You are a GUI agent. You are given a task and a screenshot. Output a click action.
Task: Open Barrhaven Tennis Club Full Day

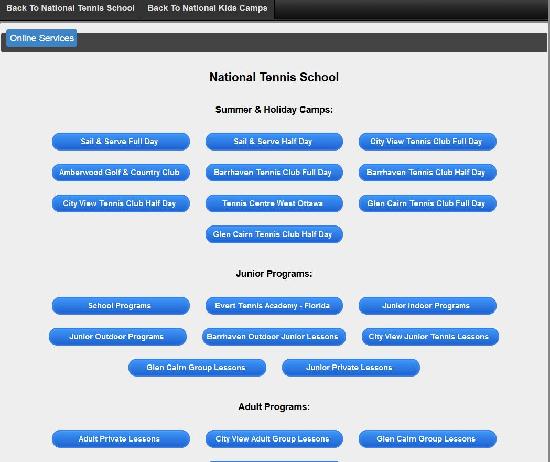point(274,172)
